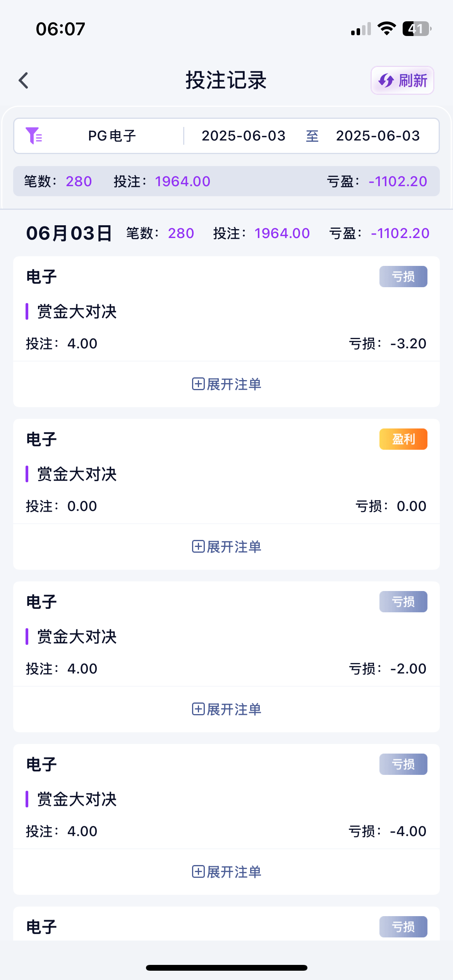
Task: Open the purple filter funnel icon
Action: click(x=34, y=136)
